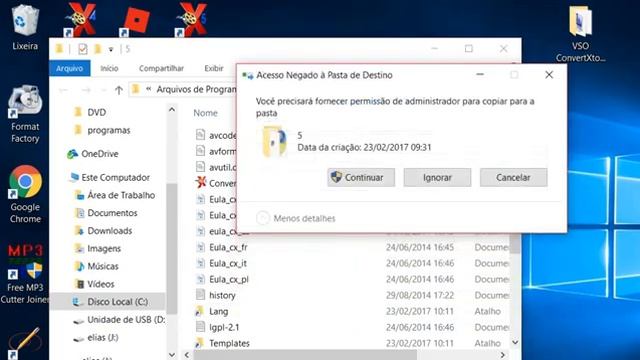The image size is (640, 360).
Task: Open the VSO ConvertXto folder on desktop
Action: [x=580, y=33]
